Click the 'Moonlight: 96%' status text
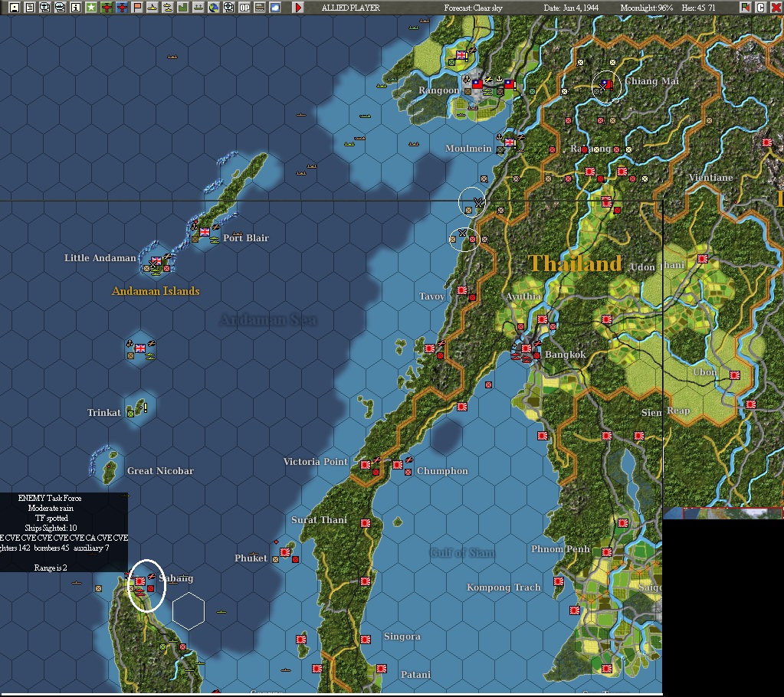The height and width of the screenshot is (697, 784). click(647, 8)
